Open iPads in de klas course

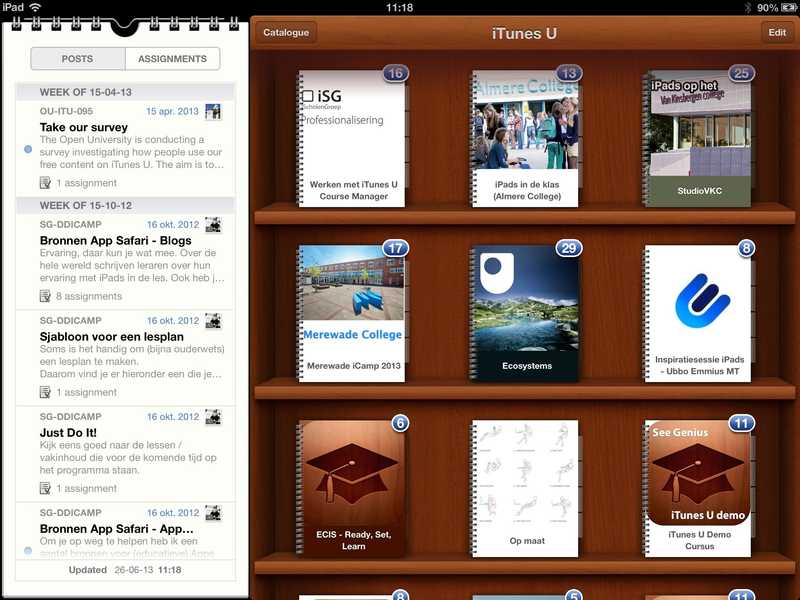[x=525, y=138]
